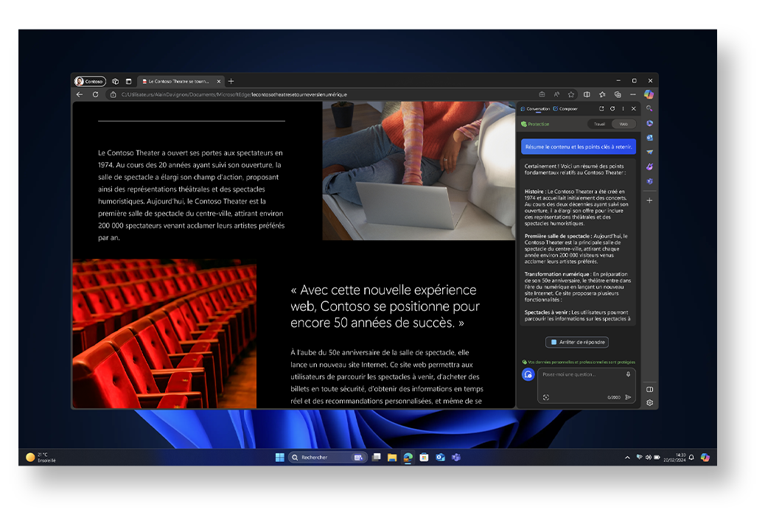Use the microphone for voice input
This screenshot has height=532, width=765.
[629, 374]
